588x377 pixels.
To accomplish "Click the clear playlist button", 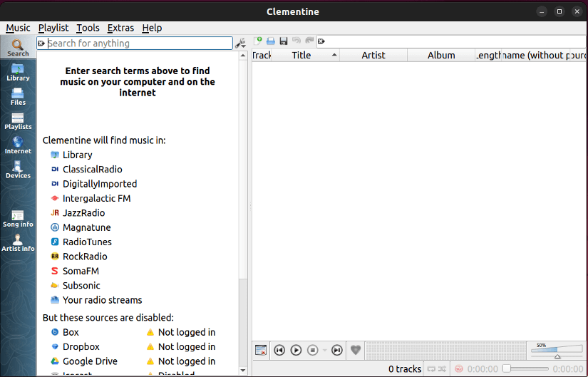I will [261, 350].
